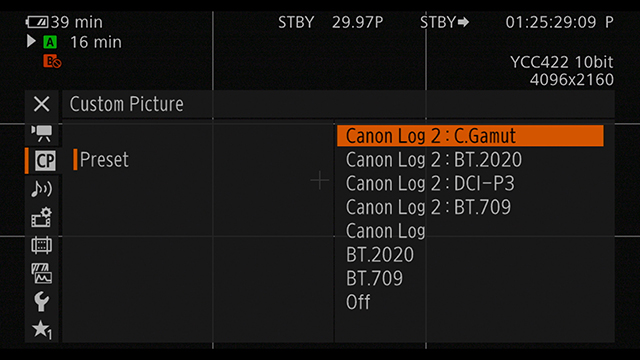This screenshot has height=360, width=640.
Task: Turn the preset Off
Action: coord(358,302)
